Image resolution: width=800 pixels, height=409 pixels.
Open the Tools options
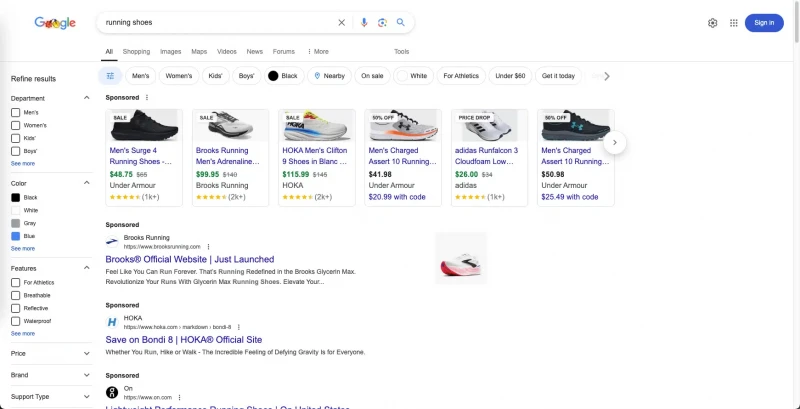pos(402,52)
